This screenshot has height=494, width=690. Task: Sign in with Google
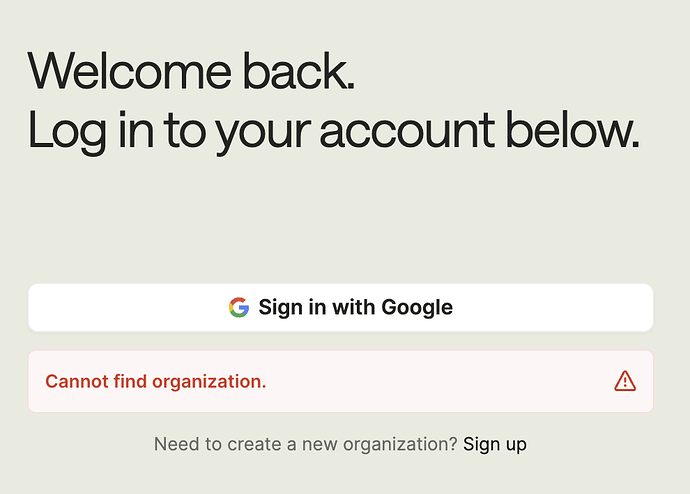(x=341, y=307)
